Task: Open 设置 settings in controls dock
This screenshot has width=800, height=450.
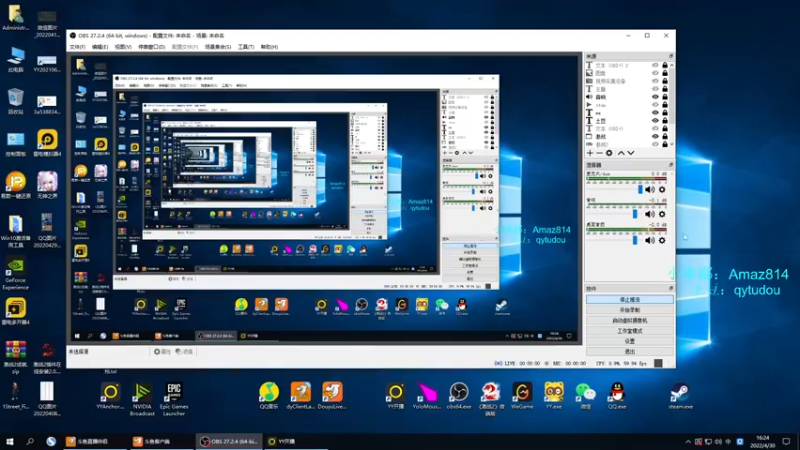Action: (630, 341)
